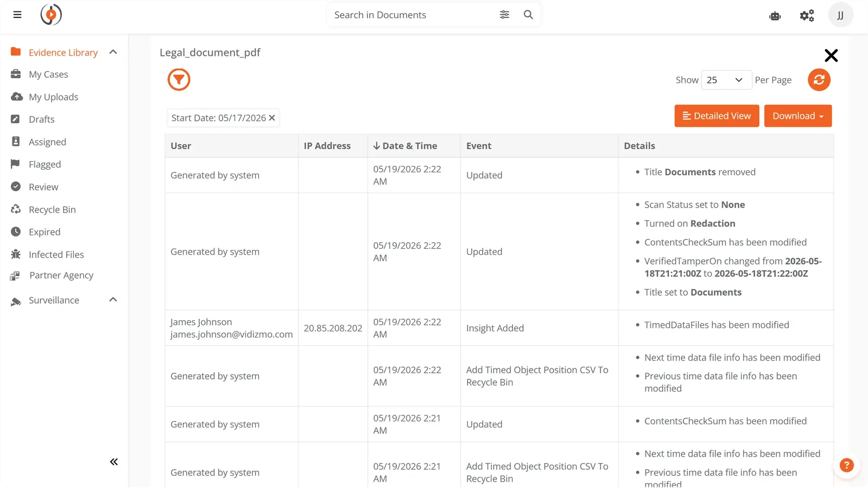Click the Expired clock icon
868x488 pixels.
pos(15,232)
